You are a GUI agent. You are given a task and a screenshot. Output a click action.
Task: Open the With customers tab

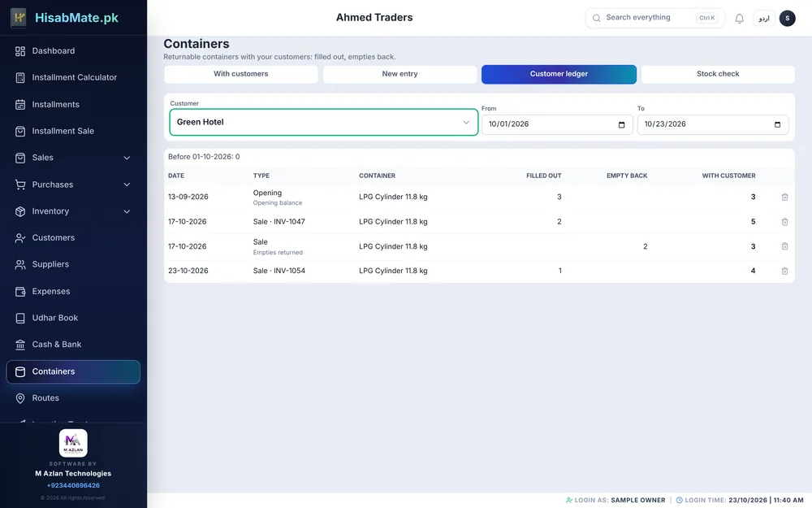tap(241, 74)
